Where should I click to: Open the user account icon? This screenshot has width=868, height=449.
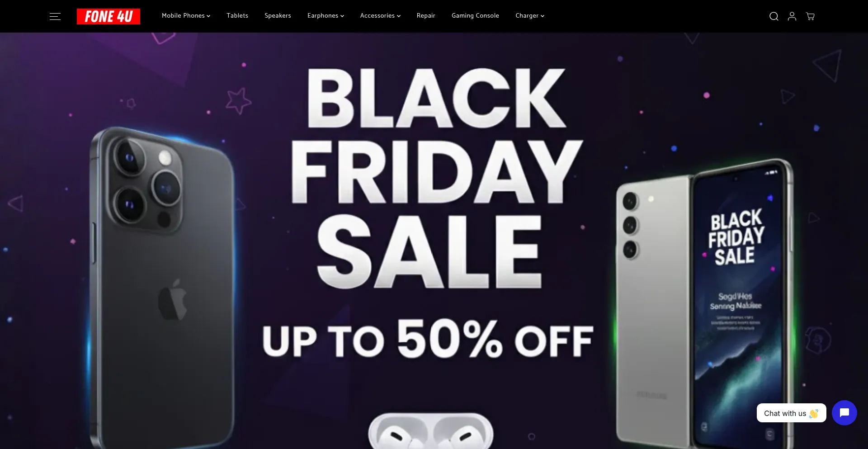(x=792, y=16)
